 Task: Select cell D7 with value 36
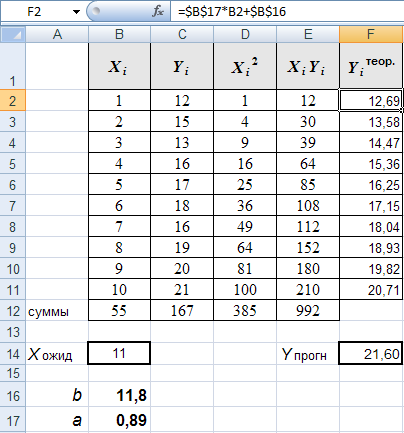[x=245, y=206]
